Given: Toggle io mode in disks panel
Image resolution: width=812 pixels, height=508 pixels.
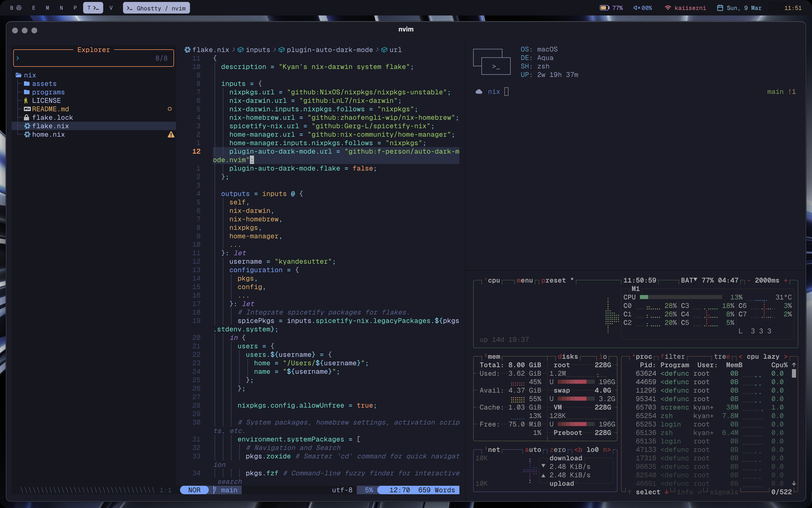Looking at the screenshot, I should coord(603,357).
